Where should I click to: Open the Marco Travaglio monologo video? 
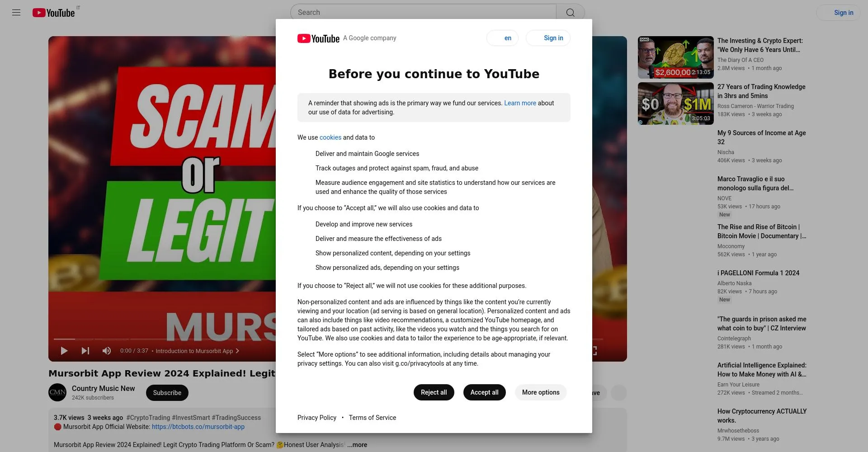pyautogui.click(x=755, y=184)
